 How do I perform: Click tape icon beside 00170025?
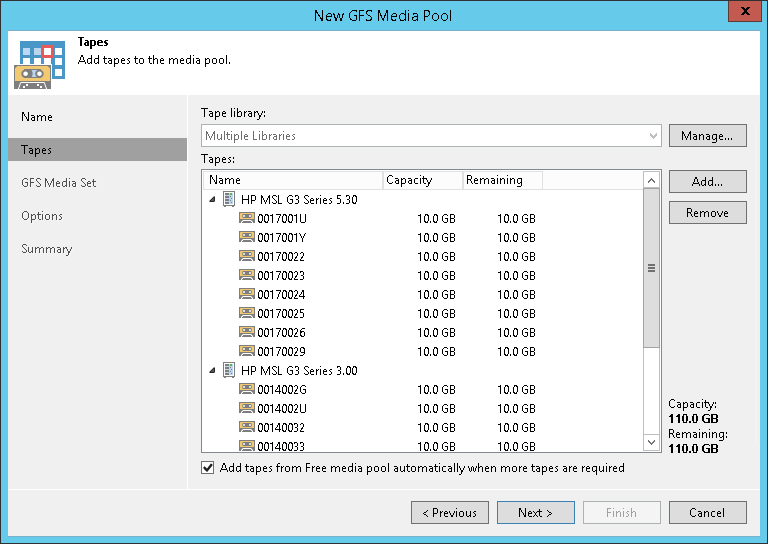coord(247,314)
